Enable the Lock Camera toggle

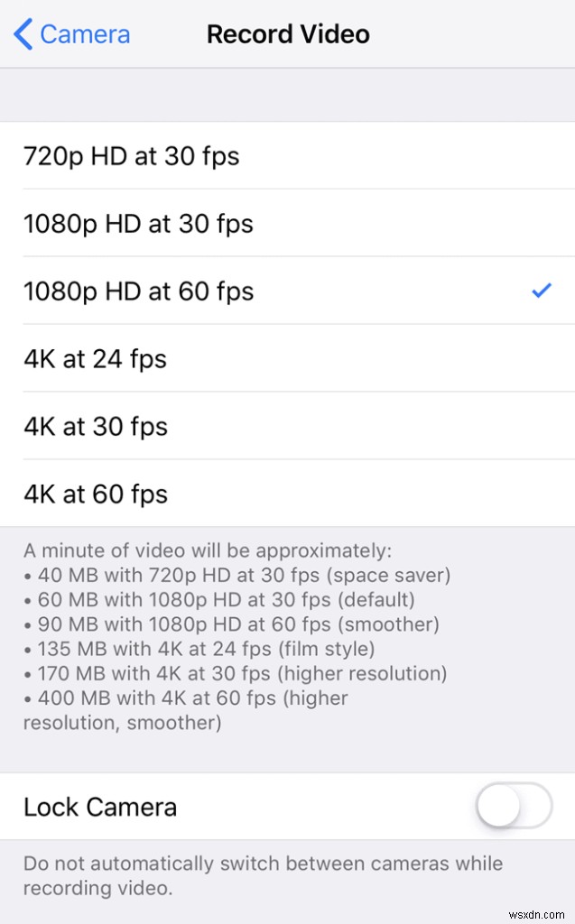513,808
